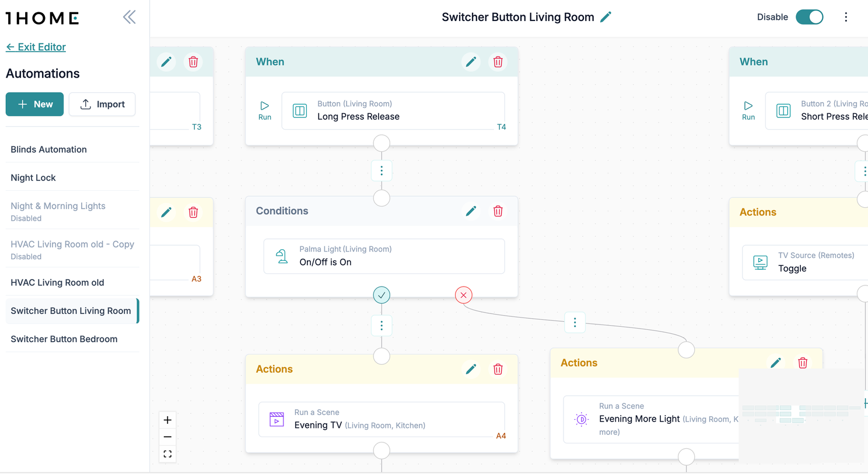The width and height of the screenshot is (868, 474).
Task: Rename the automation with the title pencil icon
Action: (x=605, y=17)
